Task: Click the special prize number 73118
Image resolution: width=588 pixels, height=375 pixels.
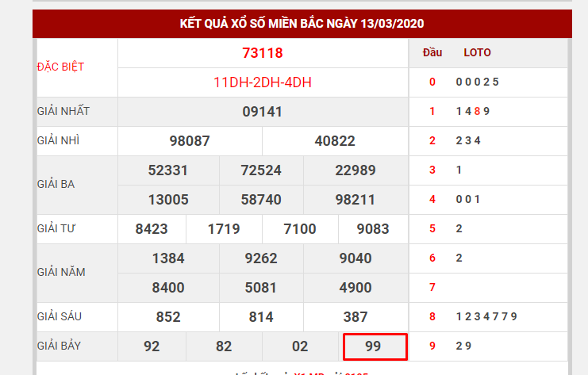Action: [262, 53]
